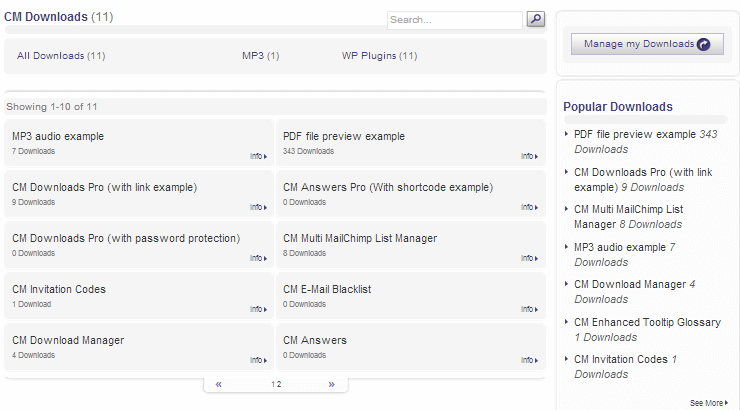Open CM Answers Pro shortcode example
The image size is (740, 410).
click(387, 187)
